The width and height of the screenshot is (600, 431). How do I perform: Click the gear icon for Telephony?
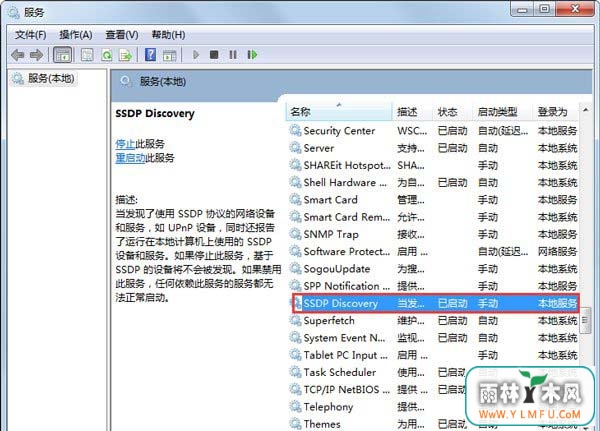coord(295,407)
